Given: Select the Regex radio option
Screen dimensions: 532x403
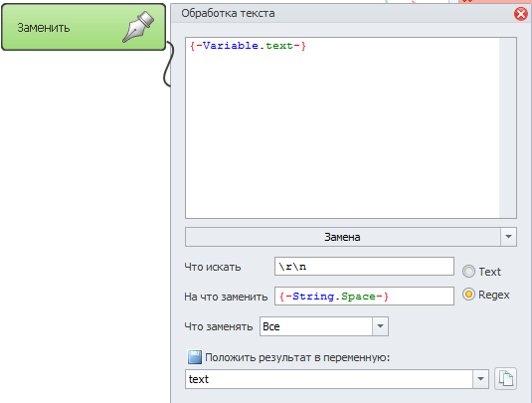Looking at the screenshot, I should (x=468, y=294).
